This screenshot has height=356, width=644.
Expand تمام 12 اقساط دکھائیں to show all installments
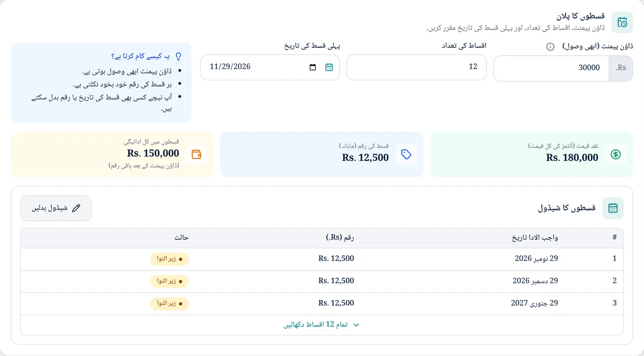click(x=322, y=325)
